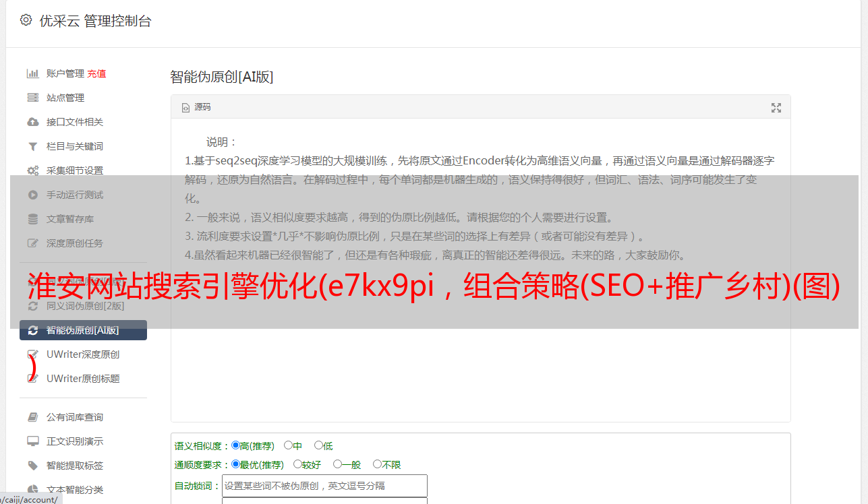Click the 站点管理 server icon
Screen dimensions: 868x504
32,98
